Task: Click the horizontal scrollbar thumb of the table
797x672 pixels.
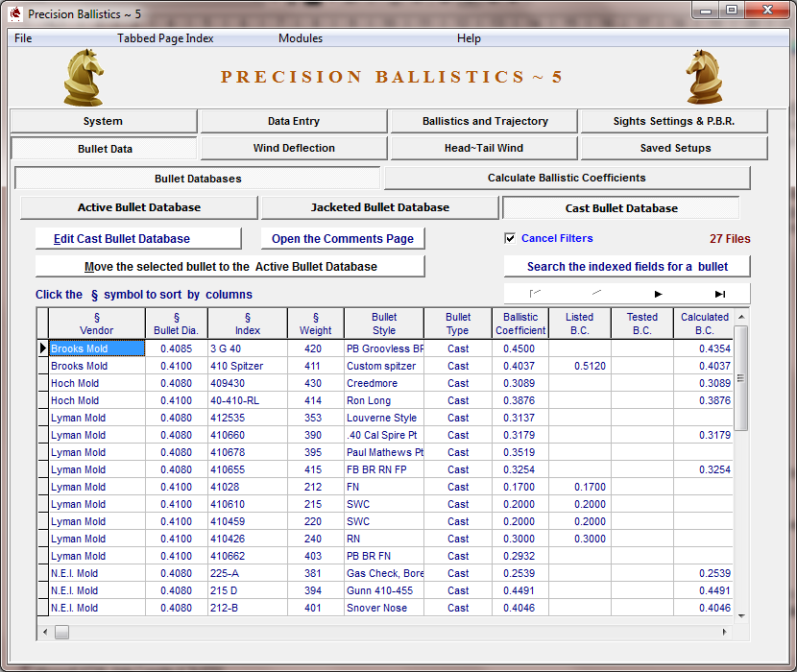Action: click(62, 632)
